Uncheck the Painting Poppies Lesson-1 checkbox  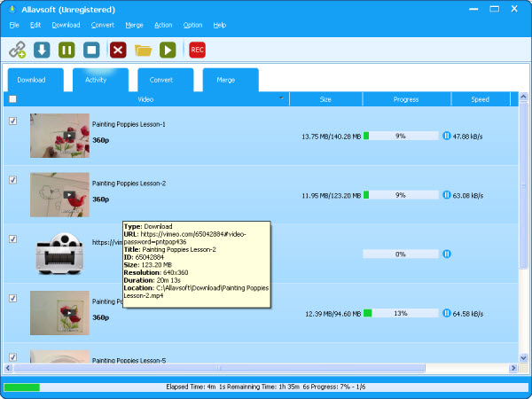[12, 121]
